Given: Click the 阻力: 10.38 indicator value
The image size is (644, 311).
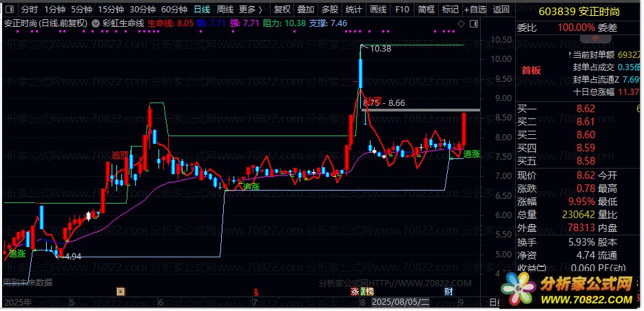Looking at the screenshot, I should coord(284,23).
